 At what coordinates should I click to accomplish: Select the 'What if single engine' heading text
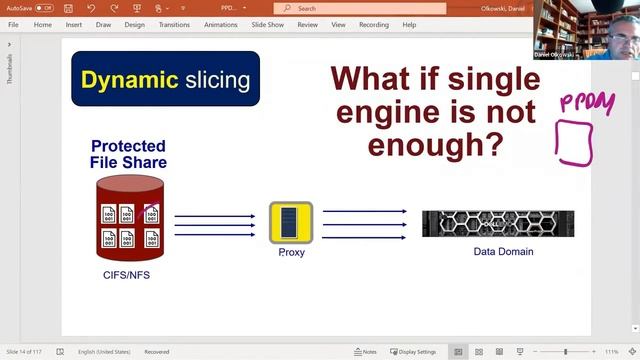pyautogui.click(x=435, y=111)
